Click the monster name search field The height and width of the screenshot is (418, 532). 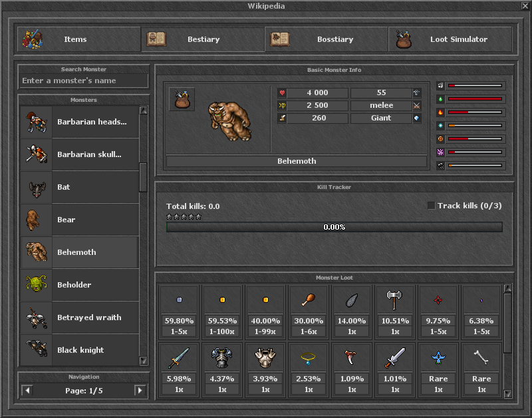click(x=84, y=81)
